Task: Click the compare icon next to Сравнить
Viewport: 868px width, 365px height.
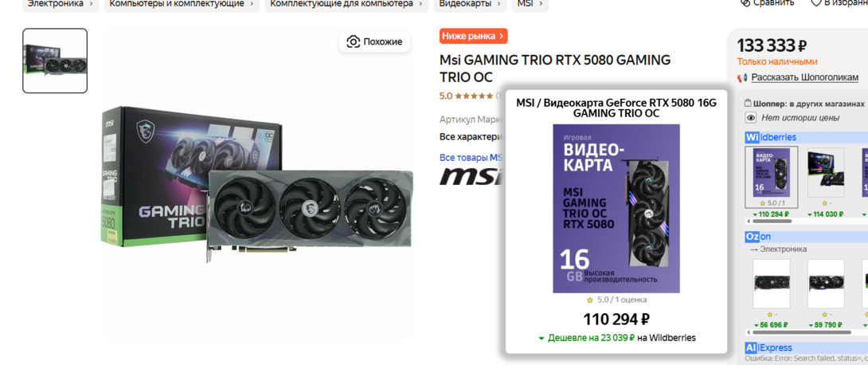Action: click(745, 2)
